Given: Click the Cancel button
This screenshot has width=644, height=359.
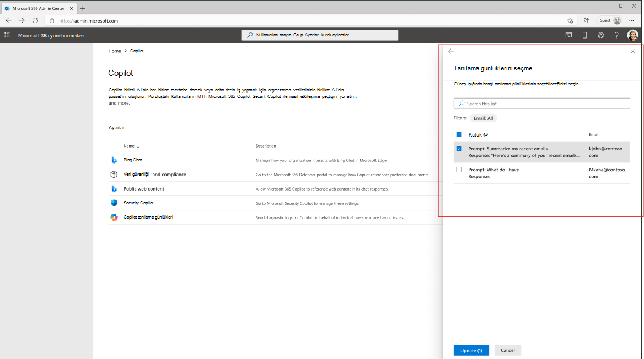Looking at the screenshot, I should [508, 350].
